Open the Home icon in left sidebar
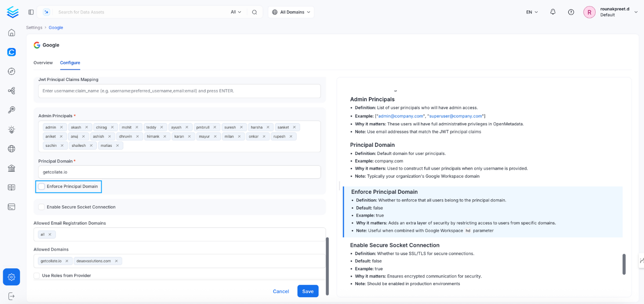This screenshot has width=644, height=304. click(x=12, y=33)
